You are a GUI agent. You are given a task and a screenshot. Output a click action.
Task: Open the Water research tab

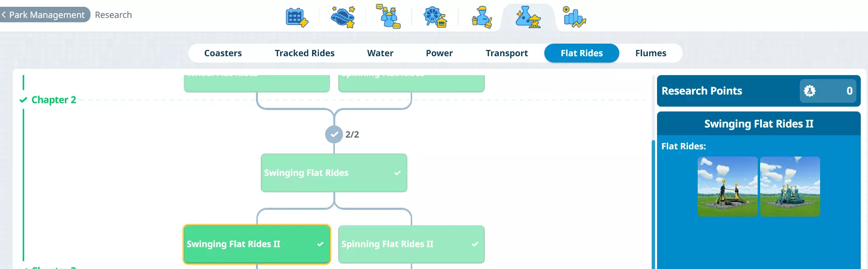[x=380, y=53]
